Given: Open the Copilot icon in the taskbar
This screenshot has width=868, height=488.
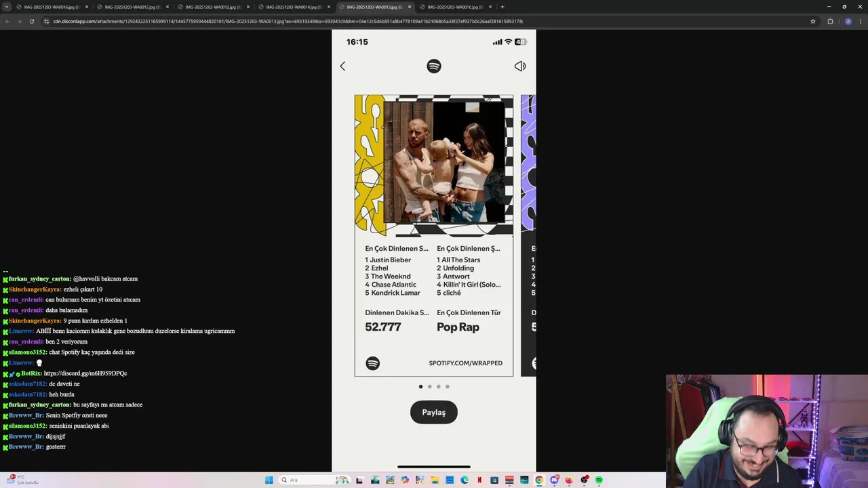Looking at the screenshot, I should [x=405, y=480].
